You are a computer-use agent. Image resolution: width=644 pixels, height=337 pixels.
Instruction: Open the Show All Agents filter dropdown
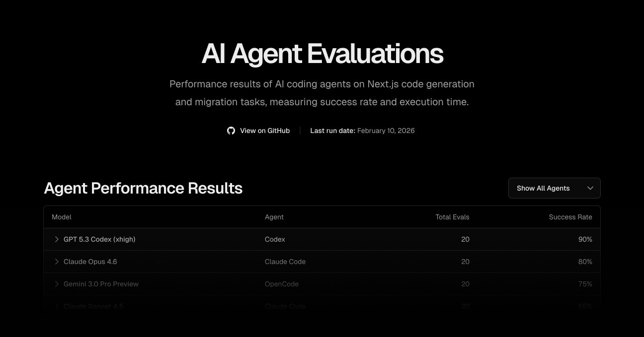tap(554, 188)
